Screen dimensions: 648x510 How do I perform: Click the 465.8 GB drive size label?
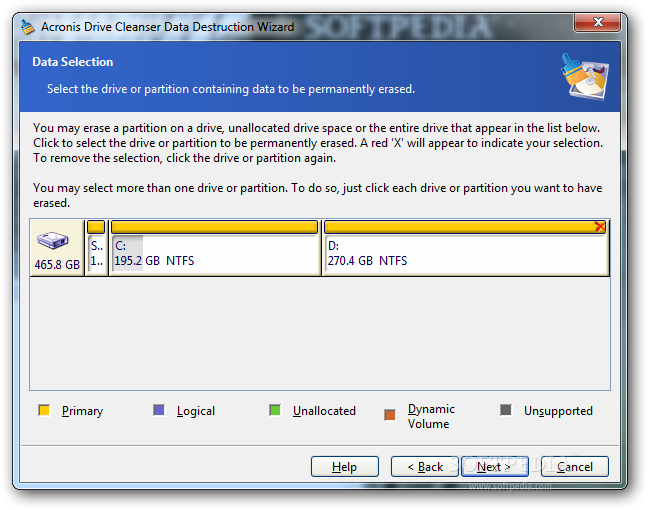[x=57, y=265]
